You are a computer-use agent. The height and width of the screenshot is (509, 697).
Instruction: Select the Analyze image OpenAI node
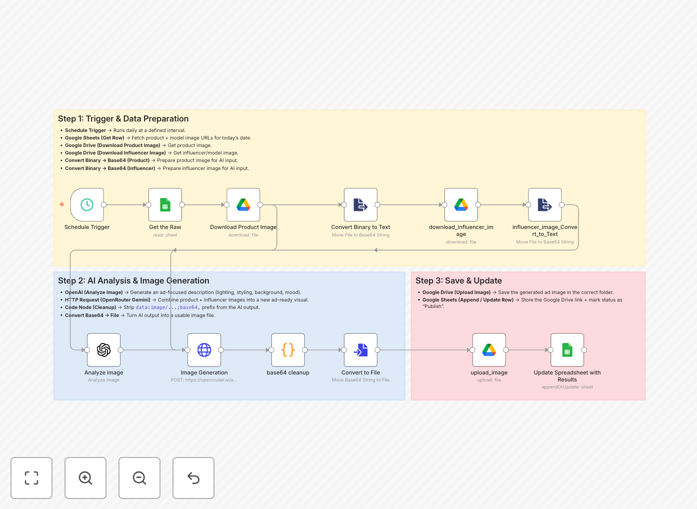pyautogui.click(x=104, y=350)
